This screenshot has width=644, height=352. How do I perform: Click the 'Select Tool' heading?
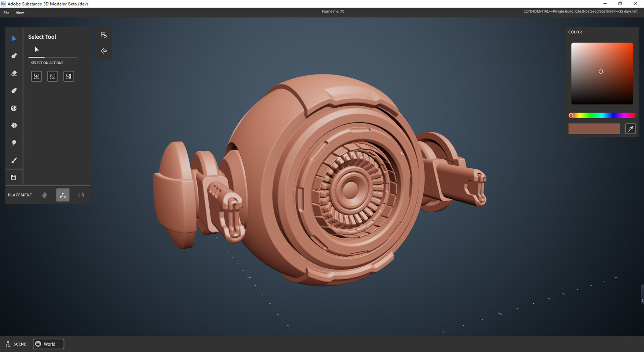(42, 37)
